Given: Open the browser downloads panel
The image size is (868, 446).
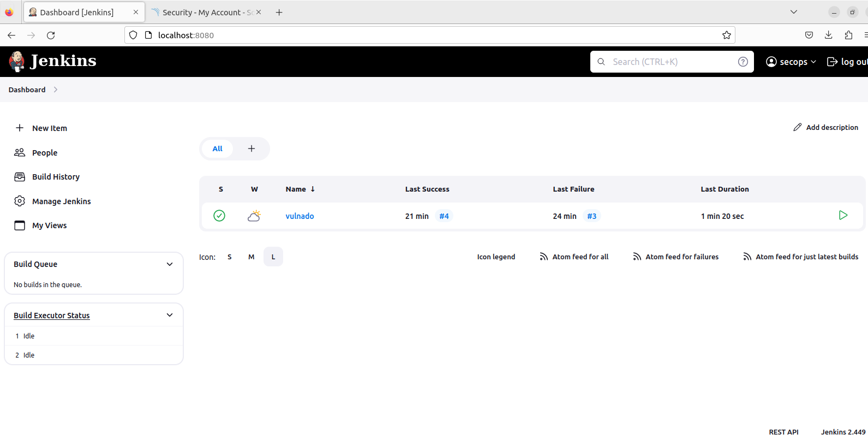Looking at the screenshot, I should pos(828,35).
